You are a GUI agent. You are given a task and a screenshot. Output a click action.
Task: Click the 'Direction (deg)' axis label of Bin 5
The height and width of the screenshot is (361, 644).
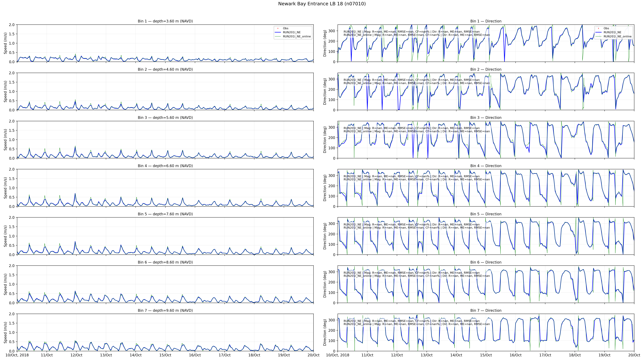click(325, 236)
